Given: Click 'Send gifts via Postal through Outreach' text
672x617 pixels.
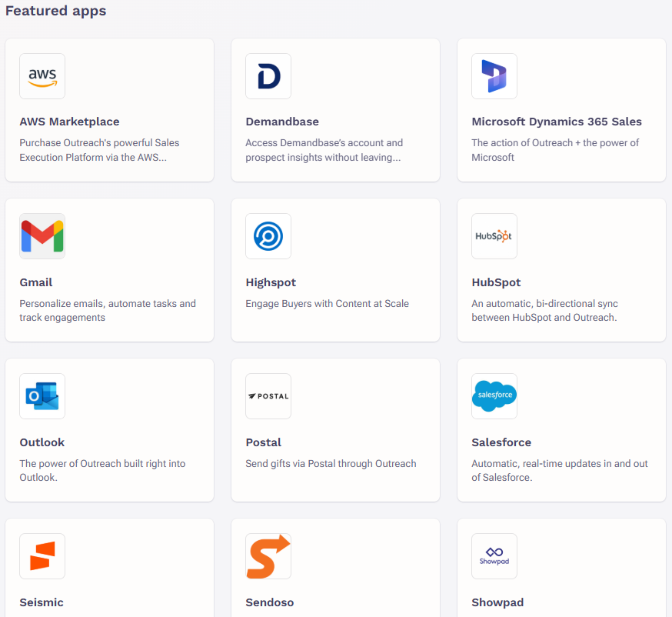Looking at the screenshot, I should [x=331, y=463].
